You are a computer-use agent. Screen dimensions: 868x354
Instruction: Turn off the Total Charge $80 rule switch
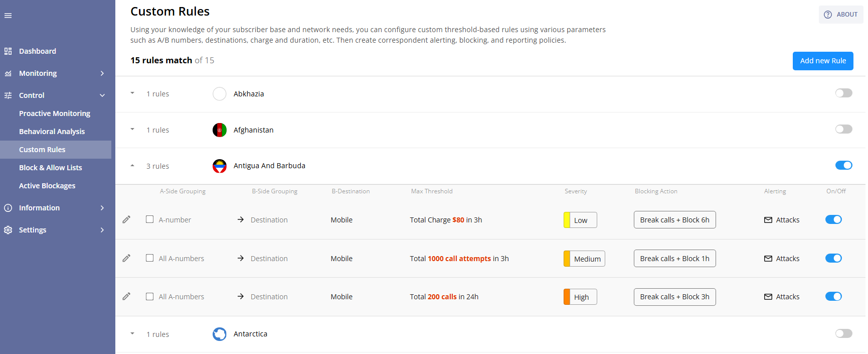click(833, 219)
